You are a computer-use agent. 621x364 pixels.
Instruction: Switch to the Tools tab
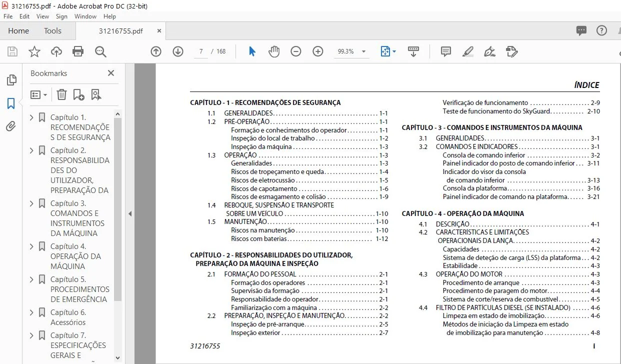tap(52, 31)
